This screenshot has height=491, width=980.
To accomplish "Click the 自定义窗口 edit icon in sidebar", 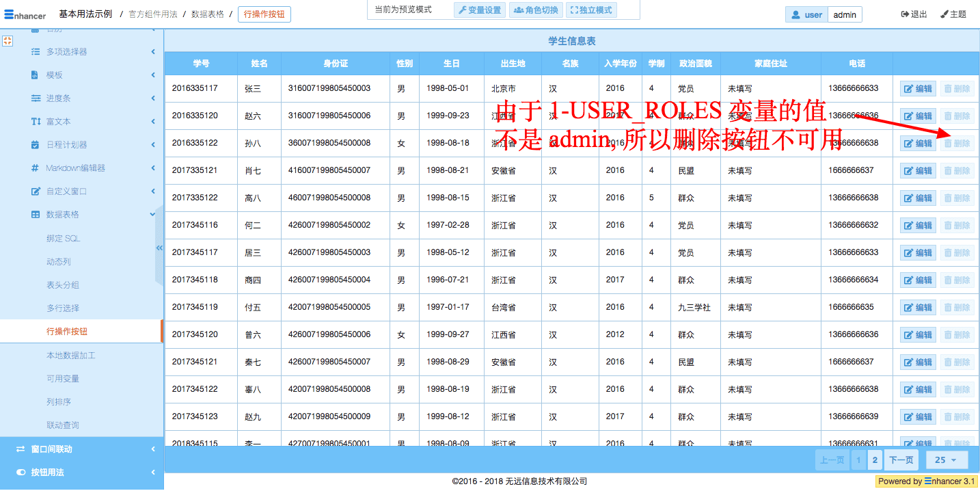I will pyautogui.click(x=36, y=191).
